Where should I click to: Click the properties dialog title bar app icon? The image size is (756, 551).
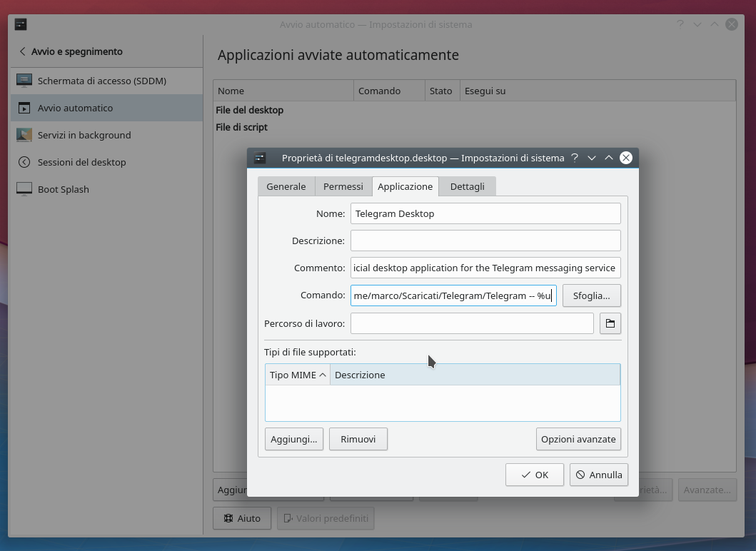click(260, 158)
